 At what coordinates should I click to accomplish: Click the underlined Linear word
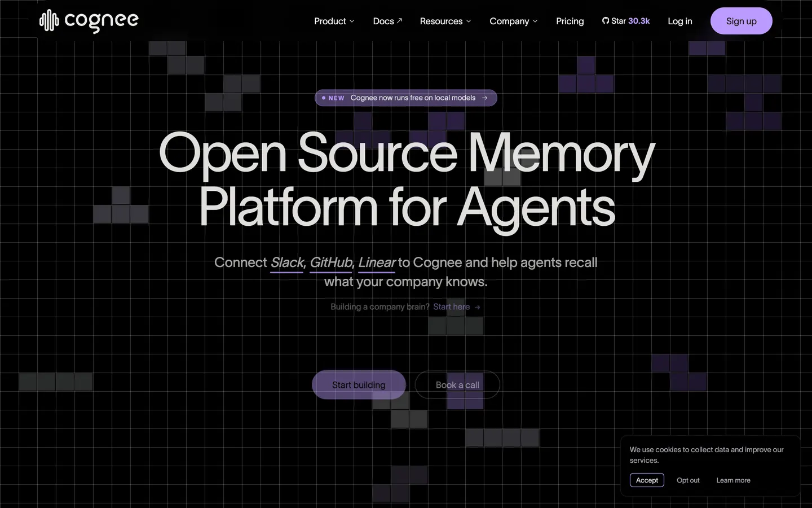377,262
